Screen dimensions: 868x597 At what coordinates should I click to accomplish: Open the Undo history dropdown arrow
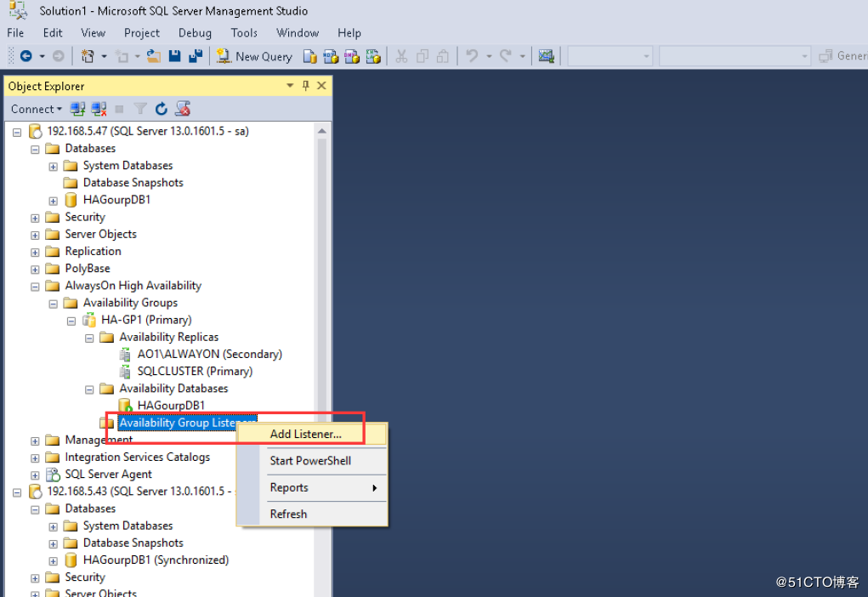[489, 56]
